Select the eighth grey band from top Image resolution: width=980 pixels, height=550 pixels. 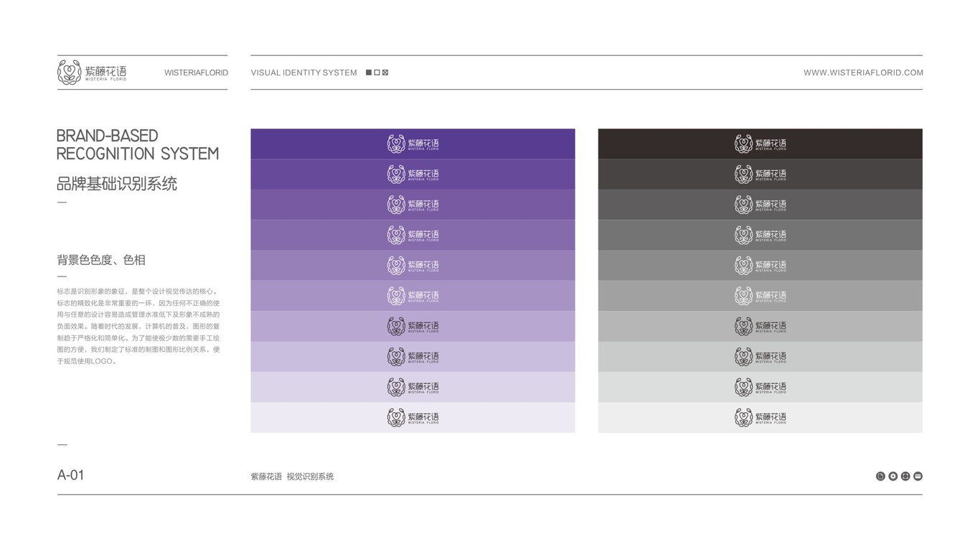[x=760, y=357]
